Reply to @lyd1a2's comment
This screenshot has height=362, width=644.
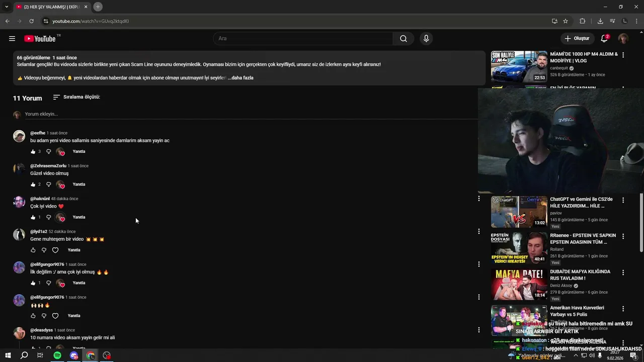tap(74, 250)
